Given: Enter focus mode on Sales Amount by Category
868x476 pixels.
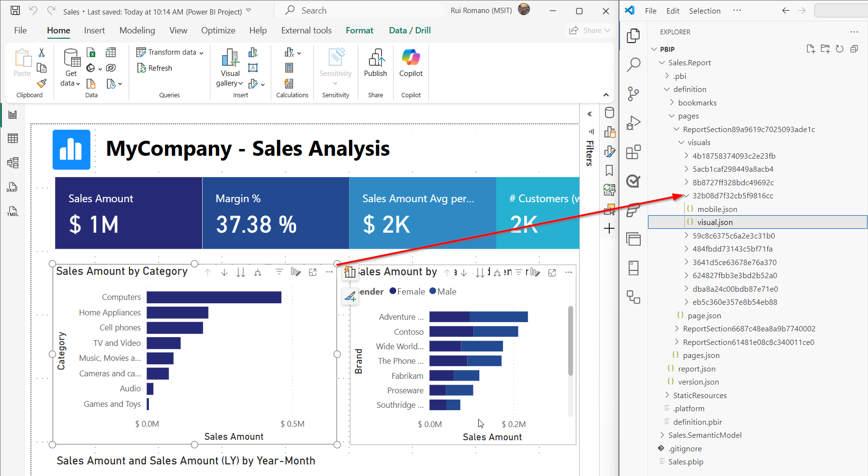Looking at the screenshot, I should click(x=312, y=272).
